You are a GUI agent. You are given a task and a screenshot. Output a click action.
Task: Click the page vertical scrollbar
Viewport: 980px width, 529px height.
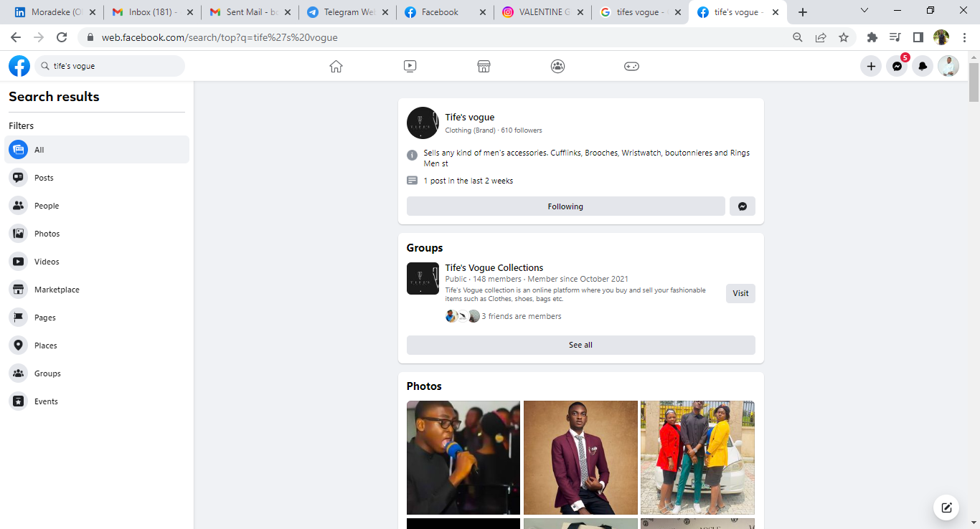[974, 82]
